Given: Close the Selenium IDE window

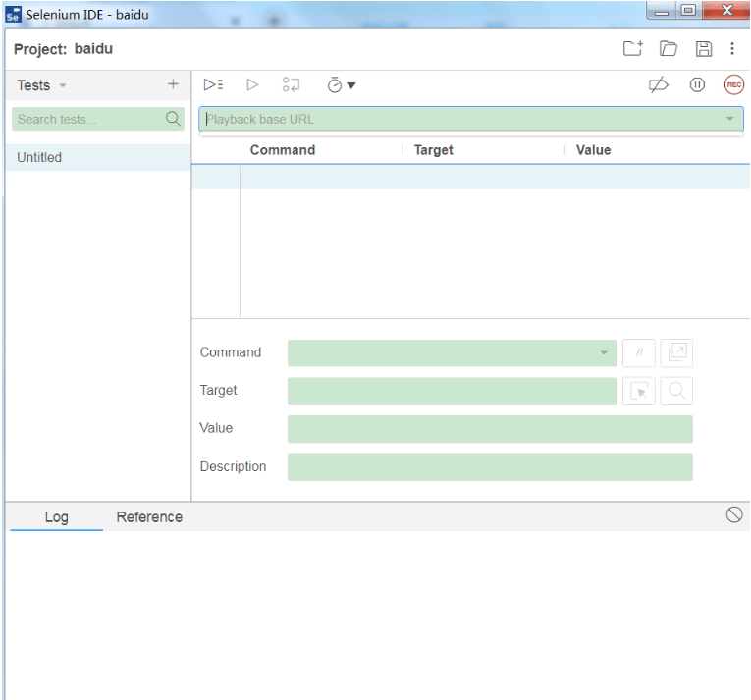Looking at the screenshot, I should (x=726, y=10).
